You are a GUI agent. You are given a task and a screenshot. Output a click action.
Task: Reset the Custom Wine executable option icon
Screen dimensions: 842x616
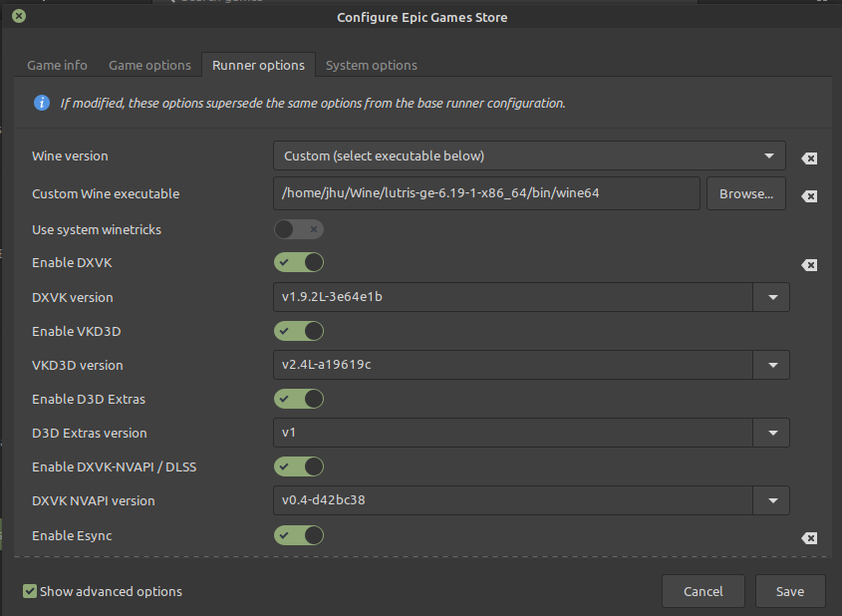click(x=809, y=196)
